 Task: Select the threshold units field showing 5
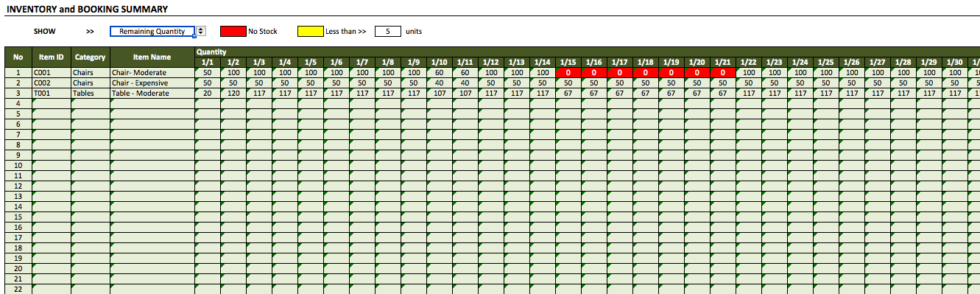[x=388, y=32]
